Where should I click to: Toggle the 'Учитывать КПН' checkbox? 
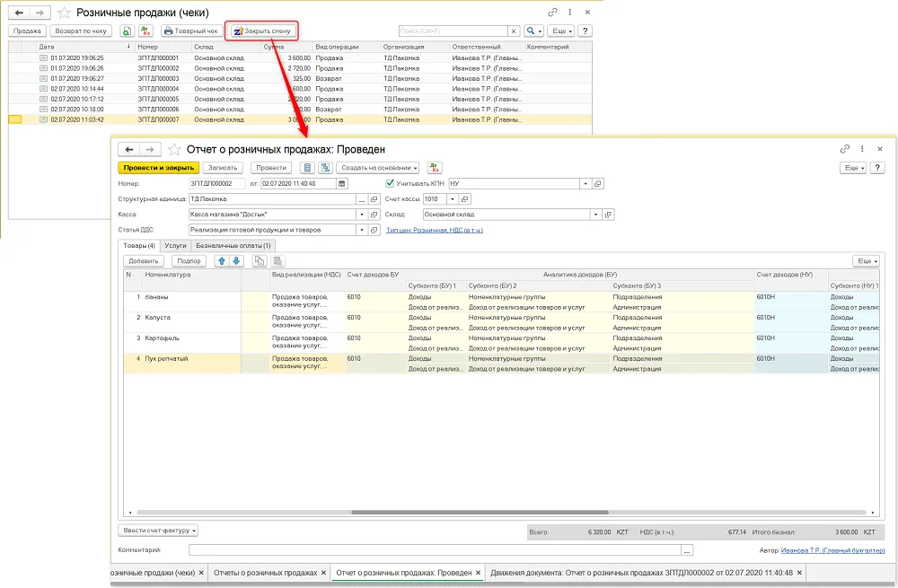pos(390,184)
